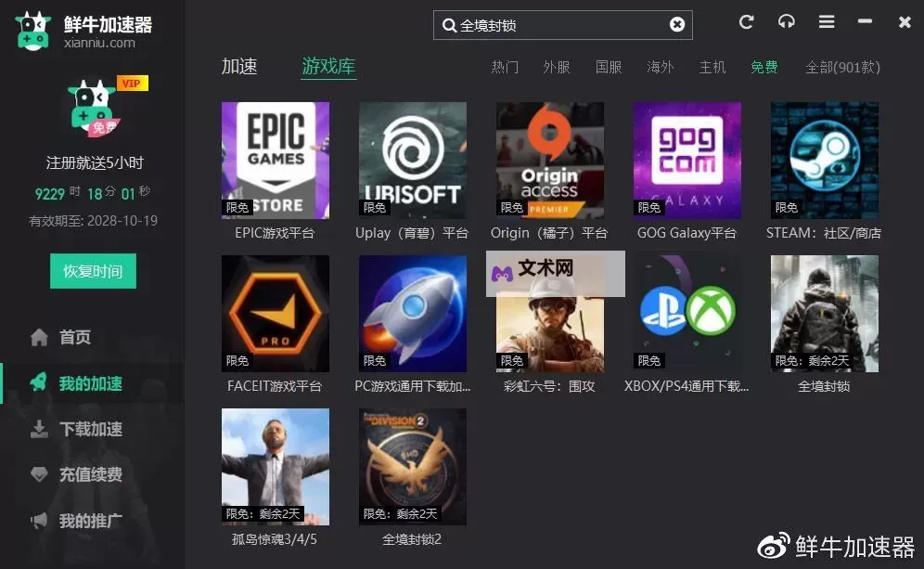This screenshot has height=569, width=924.
Task: Click megaphone icon beside 我的推广
Action: [39, 521]
